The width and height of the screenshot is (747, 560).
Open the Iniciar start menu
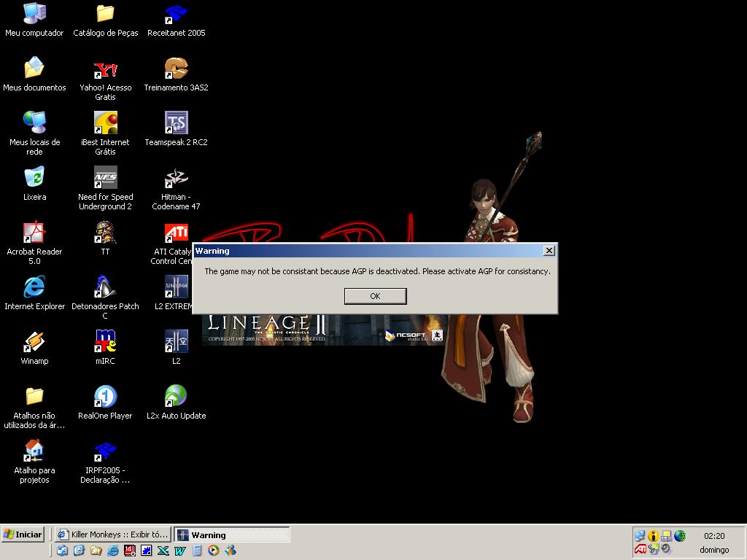tap(23, 534)
